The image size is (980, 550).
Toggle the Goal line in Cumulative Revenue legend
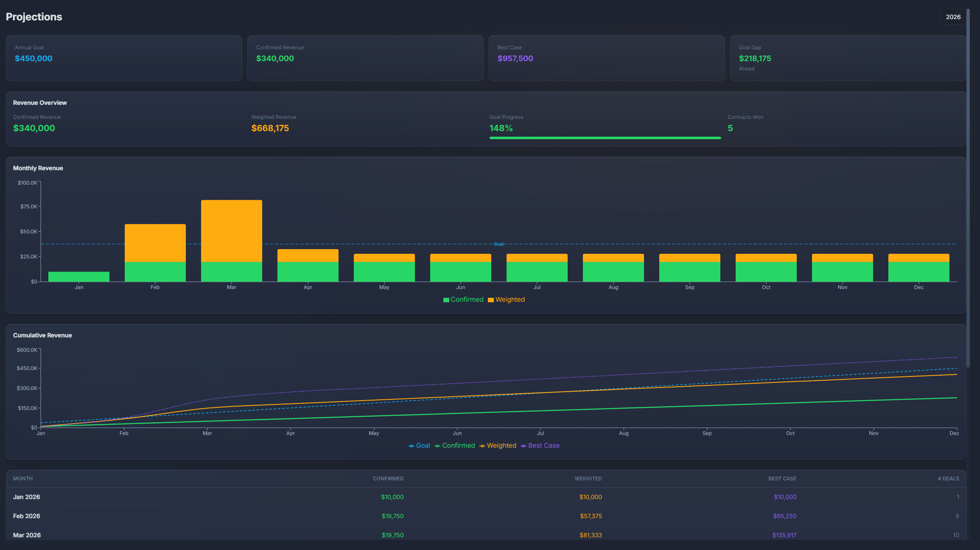[x=420, y=445]
